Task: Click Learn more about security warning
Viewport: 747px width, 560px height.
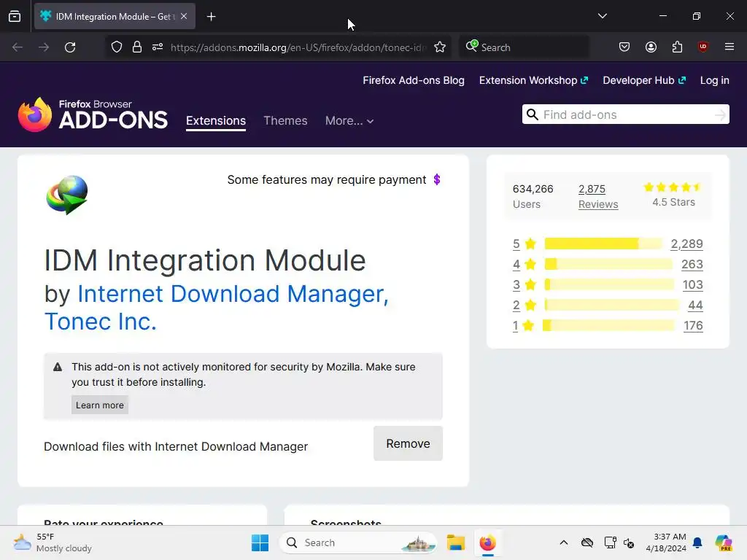Action: pos(99,405)
